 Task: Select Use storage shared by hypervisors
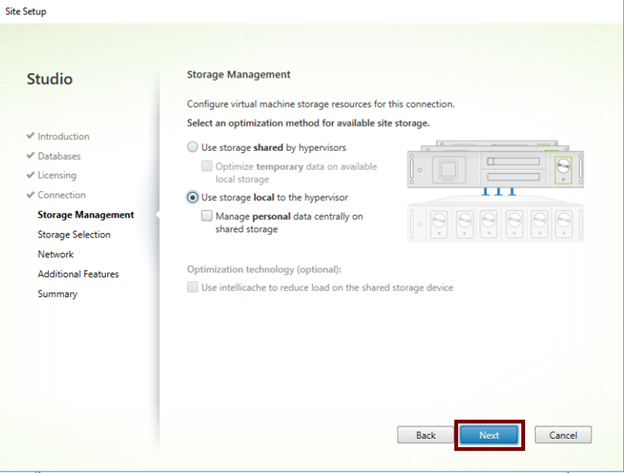pos(193,147)
